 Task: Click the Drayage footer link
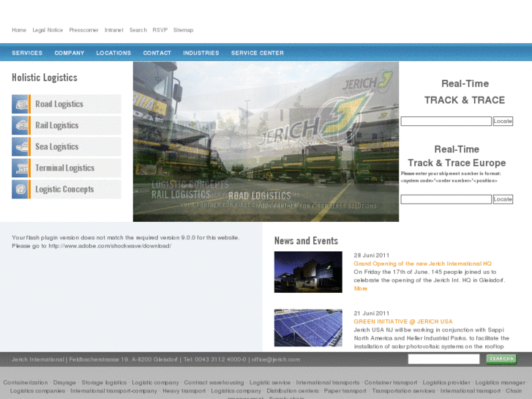pyautogui.click(x=64, y=382)
